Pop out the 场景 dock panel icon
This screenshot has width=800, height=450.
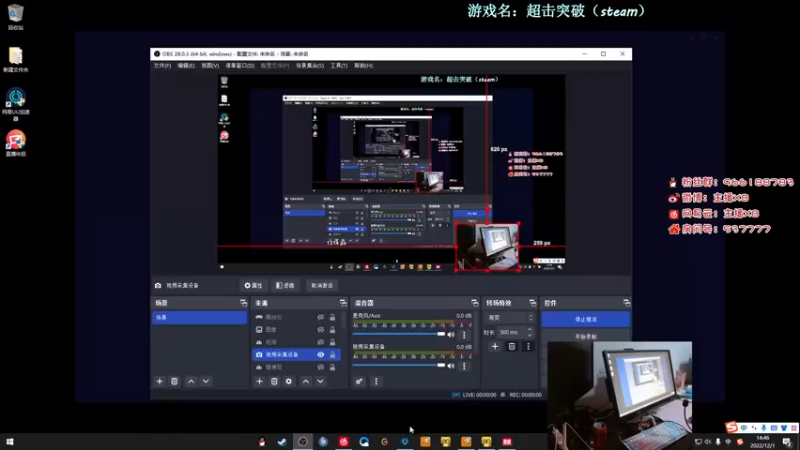(243, 303)
